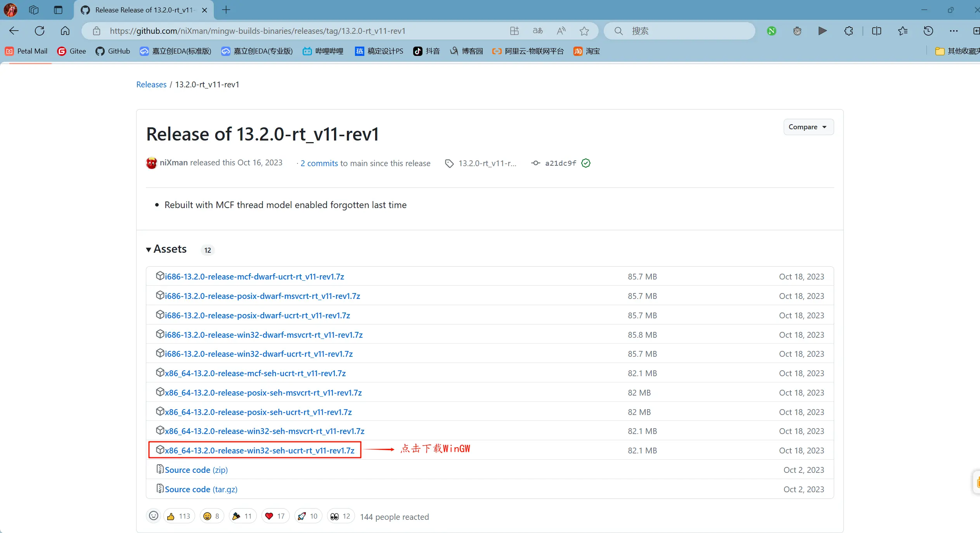Open the favorites list icon
Viewport: 980px width, 533px height.
[x=902, y=31]
